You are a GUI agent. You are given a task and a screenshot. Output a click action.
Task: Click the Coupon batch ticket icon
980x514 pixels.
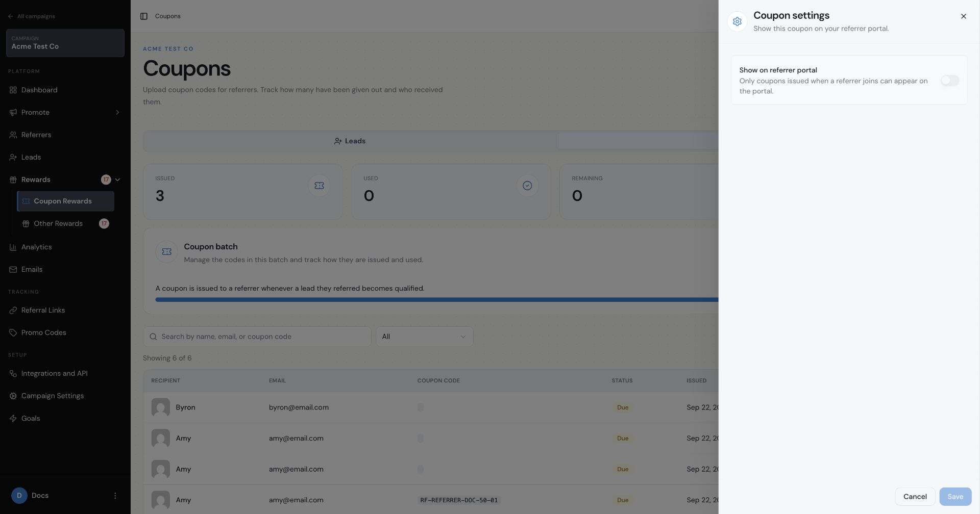[x=166, y=252]
